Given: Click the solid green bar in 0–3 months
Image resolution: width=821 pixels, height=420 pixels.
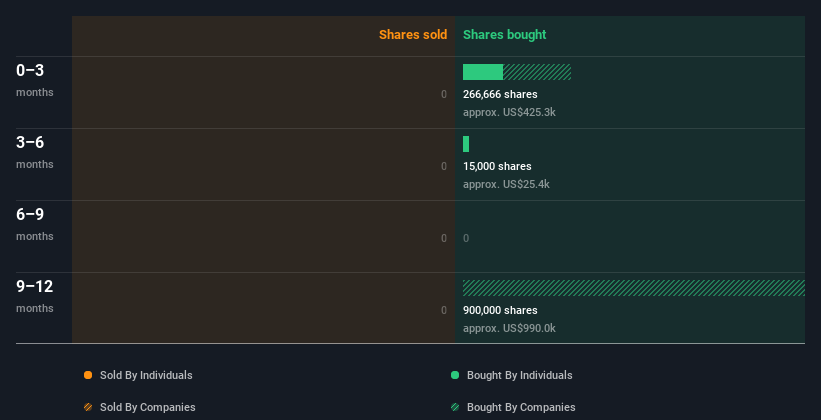Looking at the screenshot, I should point(483,72).
